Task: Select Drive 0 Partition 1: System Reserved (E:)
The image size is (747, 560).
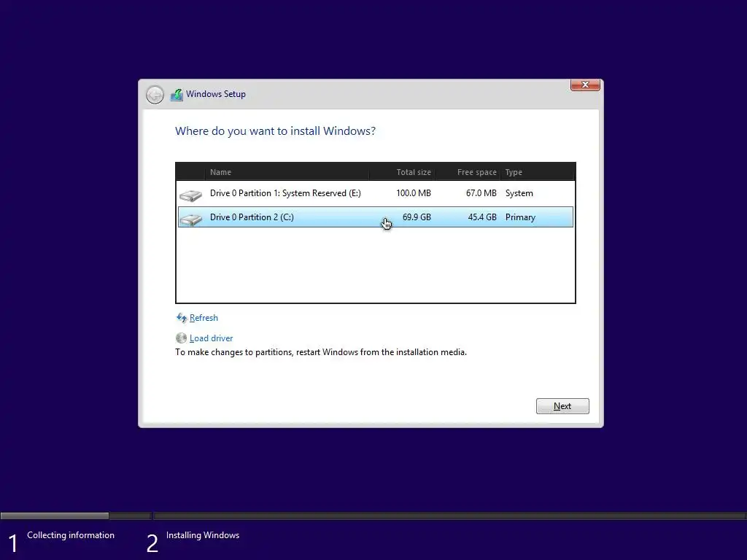Action: pyautogui.click(x=376, y=193)
